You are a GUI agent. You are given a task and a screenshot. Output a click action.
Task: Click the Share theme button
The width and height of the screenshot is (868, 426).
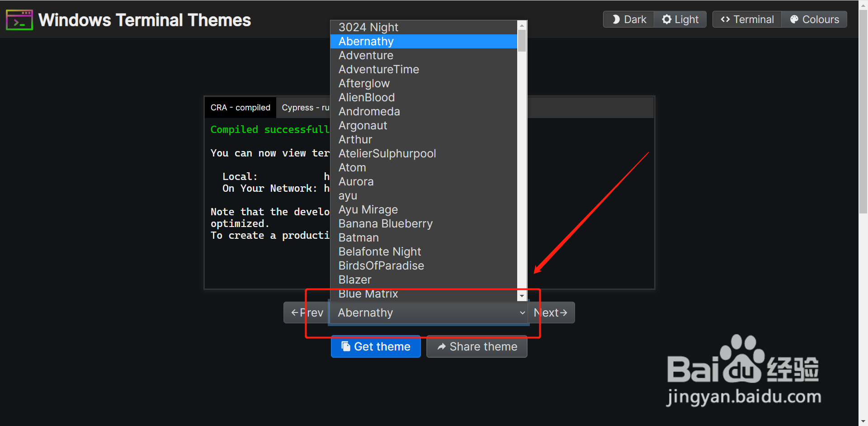tap(476, 346)
